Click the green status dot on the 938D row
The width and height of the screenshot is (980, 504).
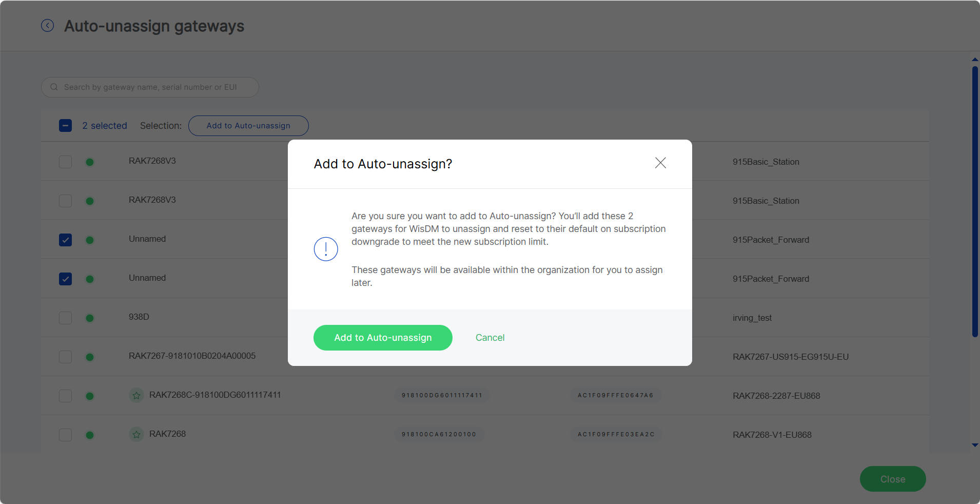[90, 318]
